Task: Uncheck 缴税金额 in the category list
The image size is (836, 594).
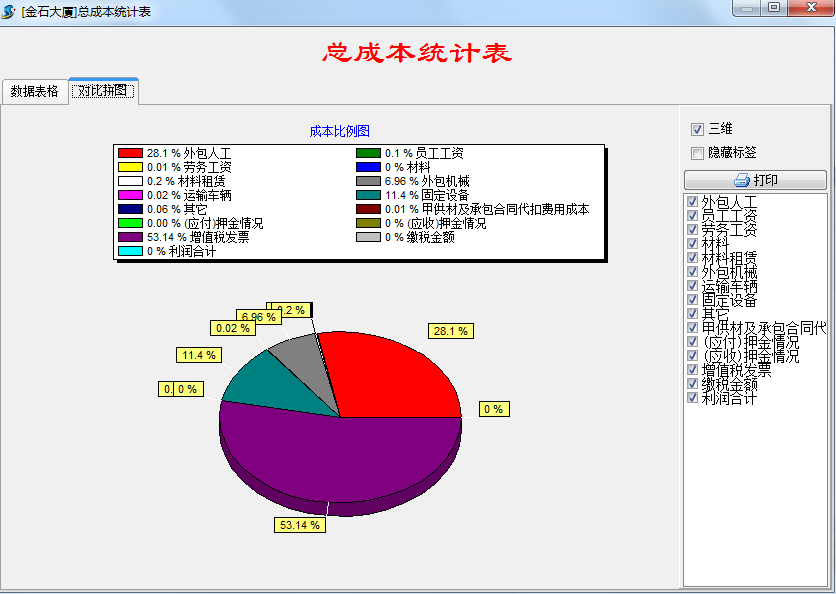Action: [x=692, y=384]
